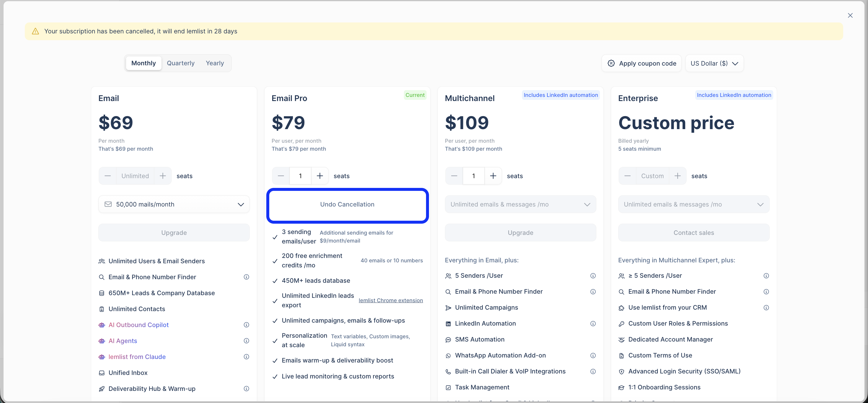The width and height of the screenshot is (868, 403).
Task: Click the inbox icon beside Unified Inbox
Action: tap(102, 373)
